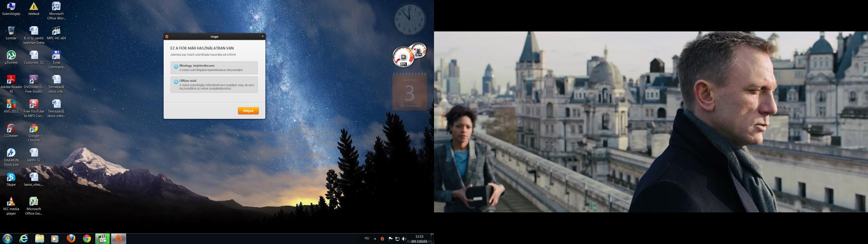Image resolution: width=868 pixels, height=244 pixels.
Task: Launch the MPC-HC x64 shortcut
Action: pos(56,33)
